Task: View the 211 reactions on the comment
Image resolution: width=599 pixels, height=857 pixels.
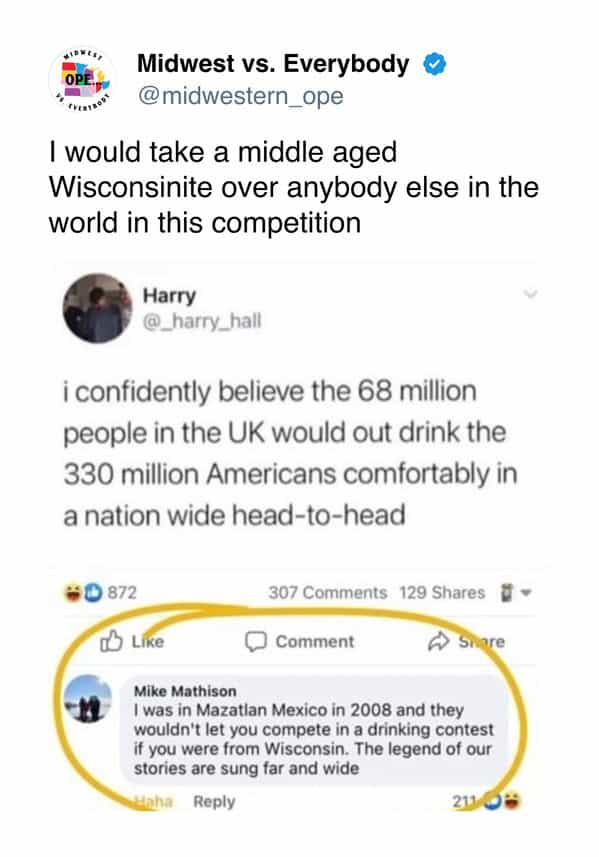Action: click(x=486, y=802)
